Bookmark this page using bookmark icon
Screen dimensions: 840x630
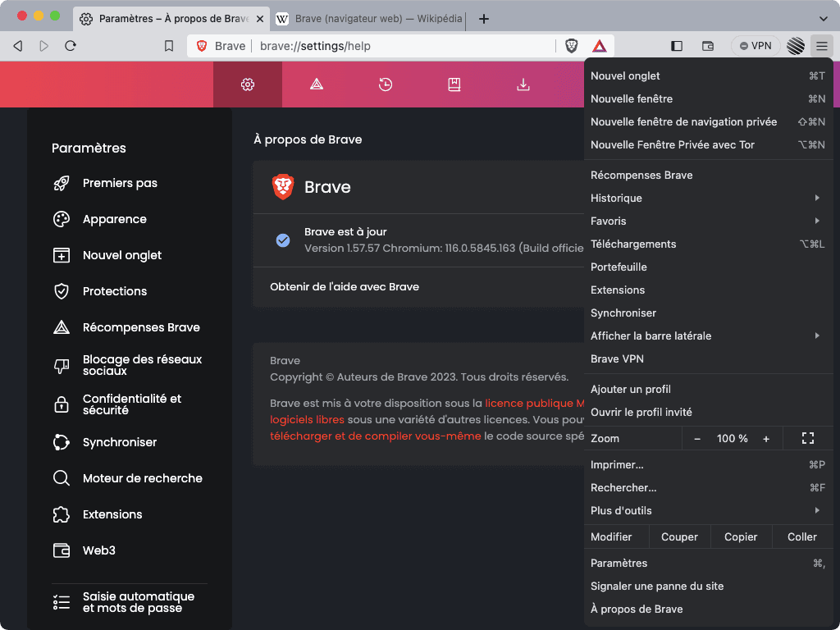[x=169, y=46]
